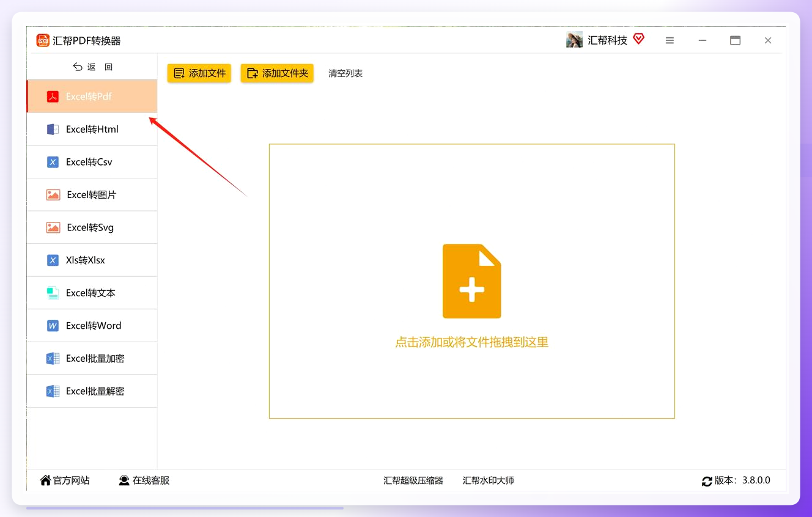Image resolution: width=812 pixels, height=517 pixels.
Task: Go back using 返回 button
Action: (92, 67)
